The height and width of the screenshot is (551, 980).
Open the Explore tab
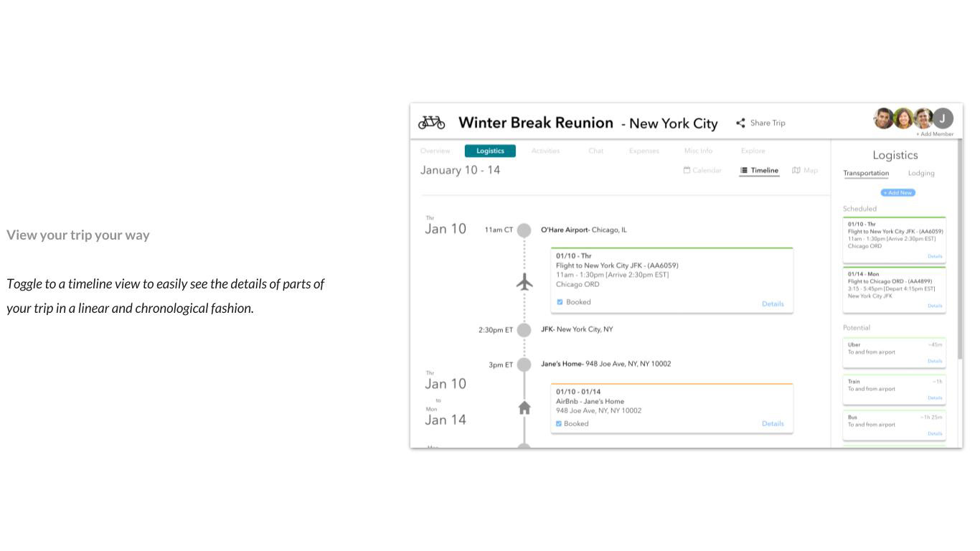(x=753, y=151)
